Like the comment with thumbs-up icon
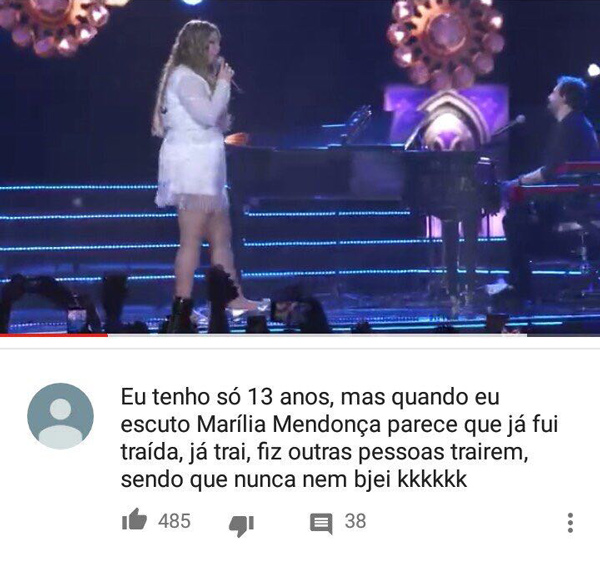 coord(134,520)
